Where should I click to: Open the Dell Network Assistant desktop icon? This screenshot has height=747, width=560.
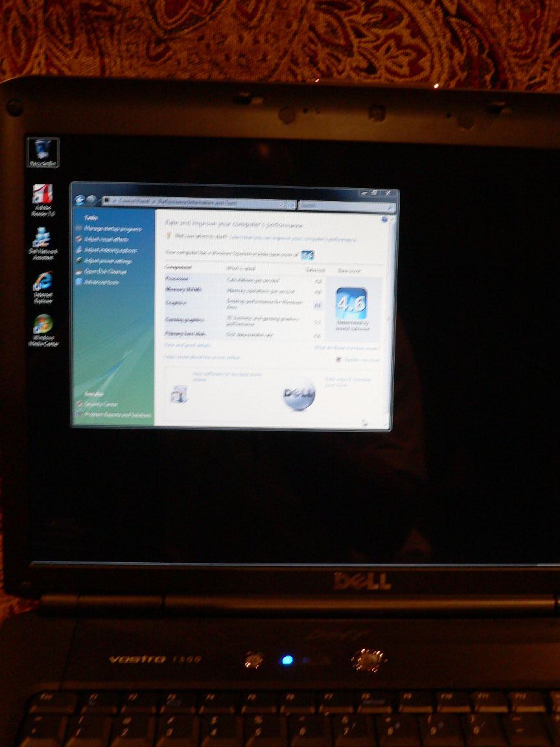coord(43,243)
